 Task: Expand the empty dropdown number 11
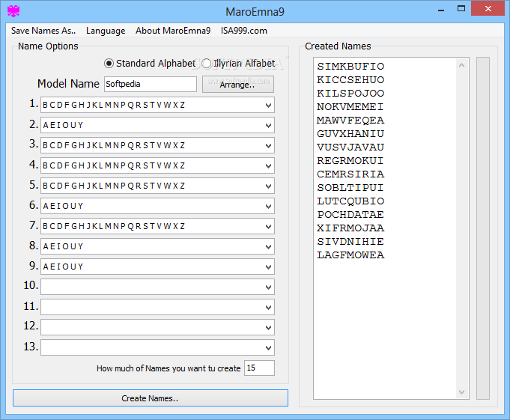(268, 307)
